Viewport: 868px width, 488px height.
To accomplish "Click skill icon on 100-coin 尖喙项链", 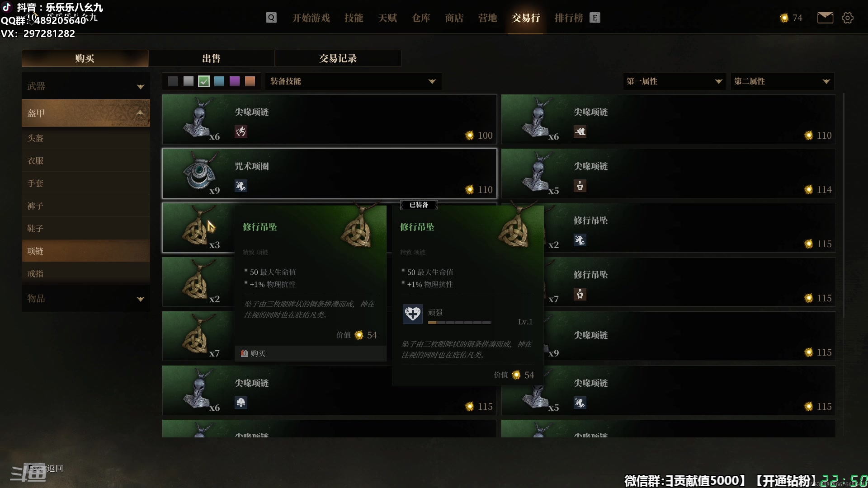I will (x=241, y=131).
